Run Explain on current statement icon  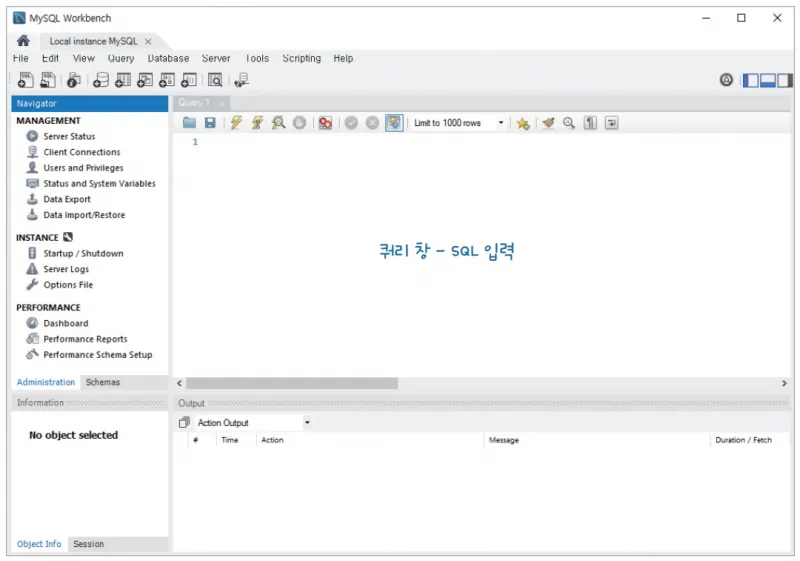(279, 122)
